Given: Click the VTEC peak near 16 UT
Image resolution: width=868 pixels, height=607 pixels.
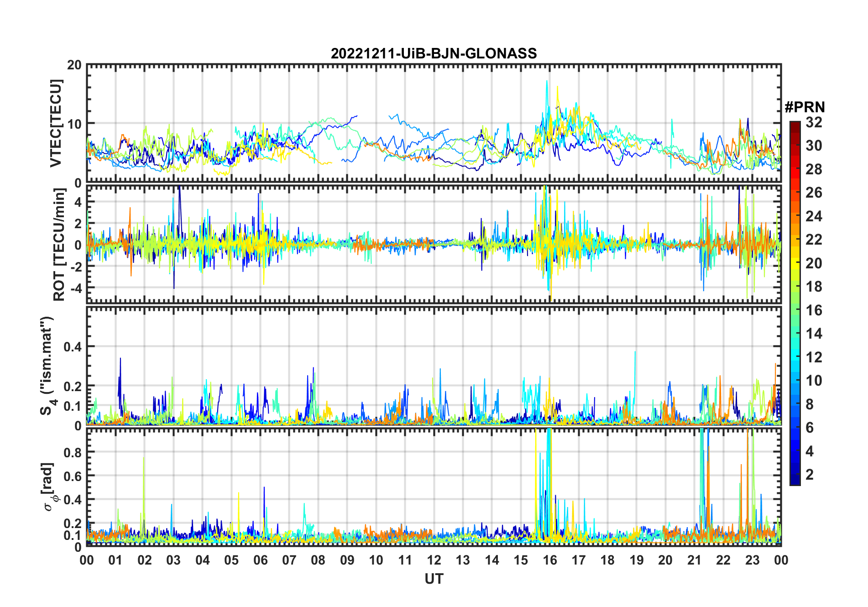Looking at the screenshot, I should (x=547, y=81).
